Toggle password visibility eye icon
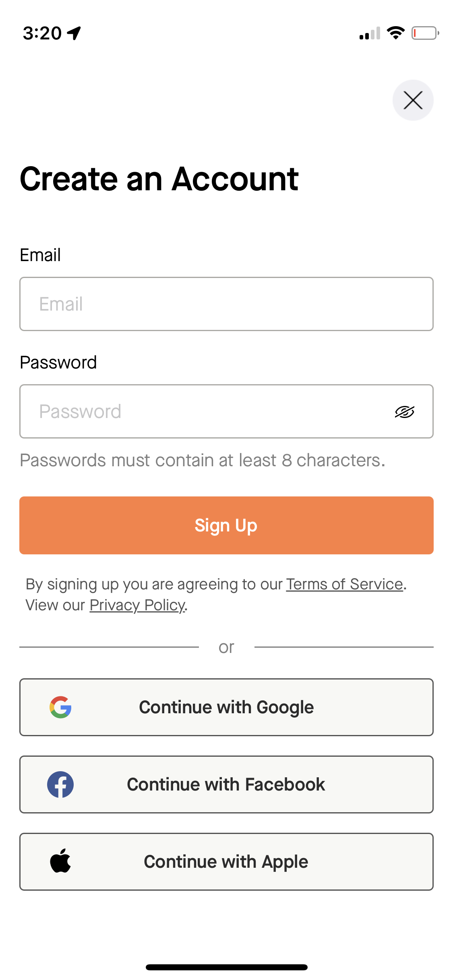The height and width of the screenshot is (980, 453). (404, 412)
